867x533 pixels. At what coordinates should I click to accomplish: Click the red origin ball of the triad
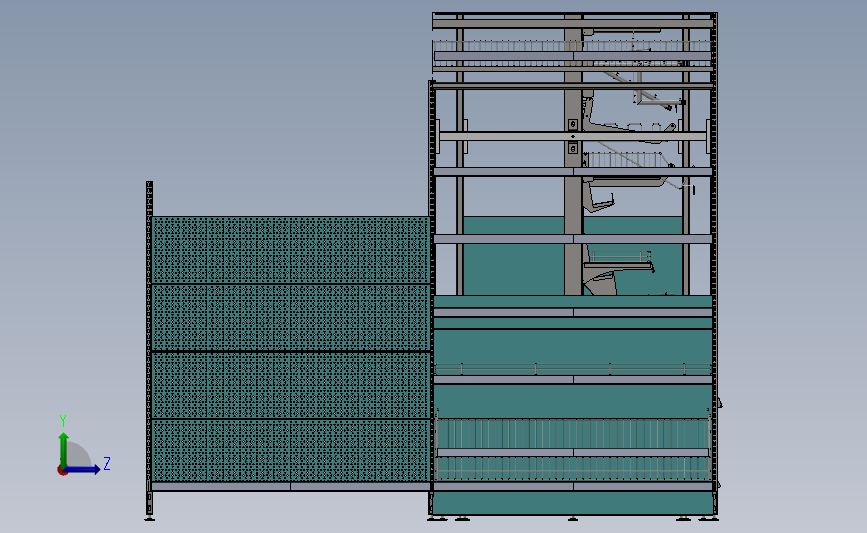62,471
